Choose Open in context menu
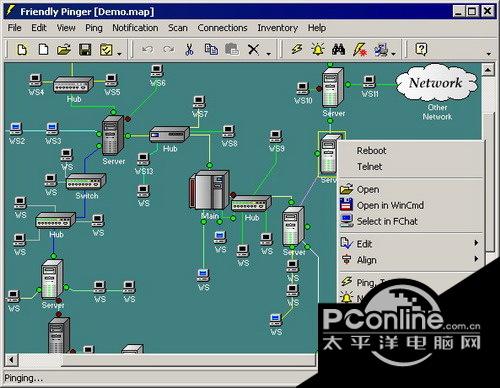This screenshot has width=500, height=388. pos(411,189)
